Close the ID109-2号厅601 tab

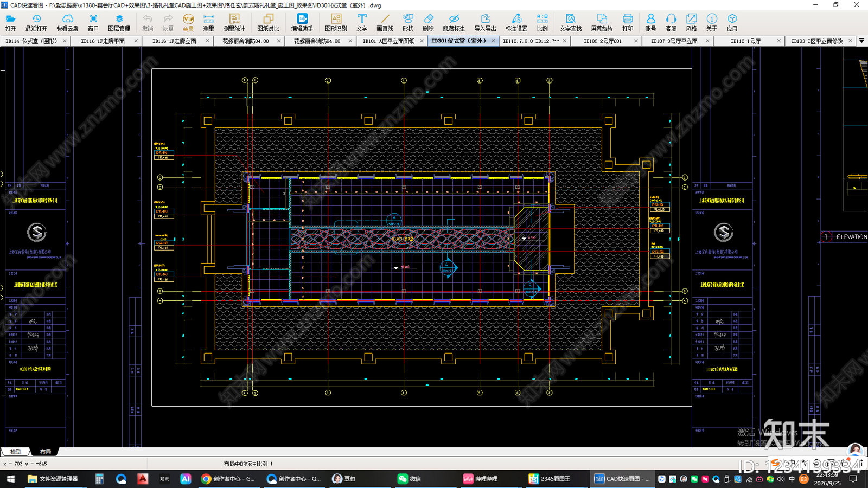636,41
